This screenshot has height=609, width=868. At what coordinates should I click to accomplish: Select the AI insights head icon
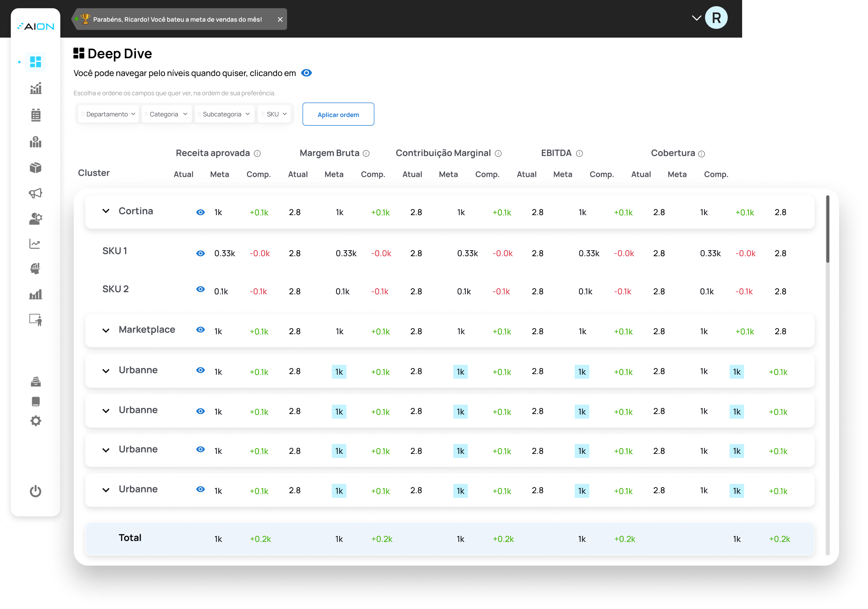click(35, 269)
